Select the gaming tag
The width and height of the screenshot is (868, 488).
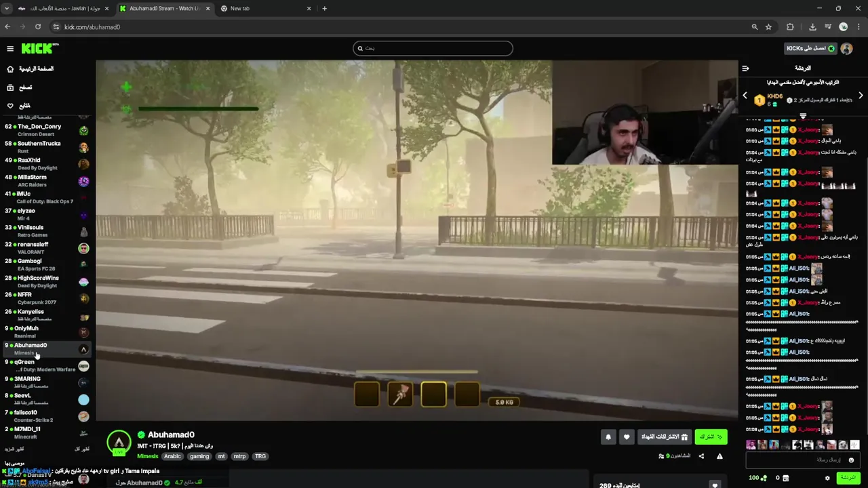199,456
